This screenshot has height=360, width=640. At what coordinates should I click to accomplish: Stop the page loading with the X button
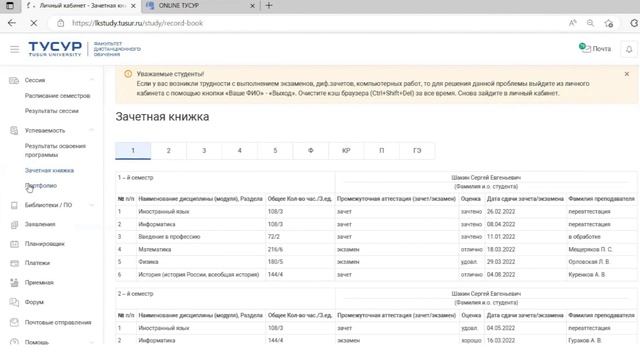(x=33, y=23)
